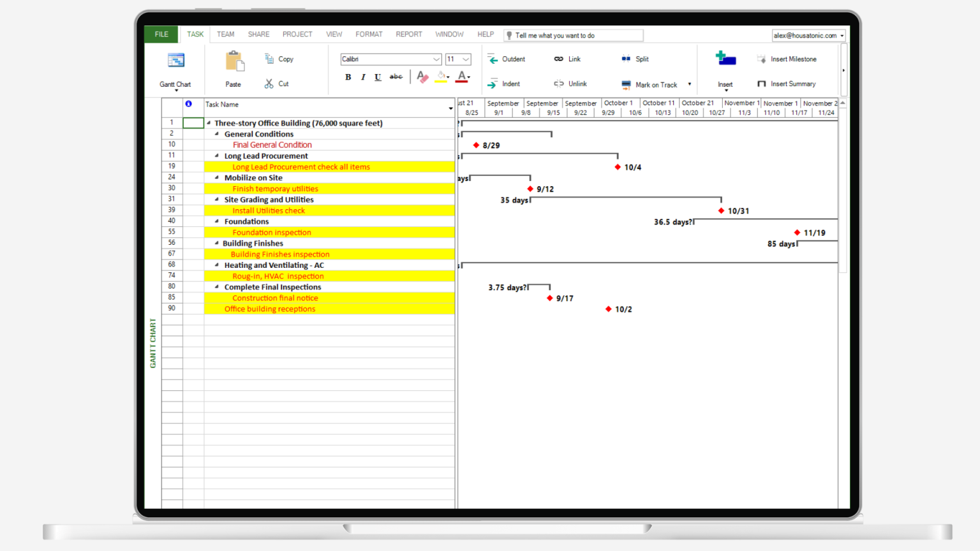Toggle underline formatting
Image resolution: width=980 pixels, height=551 pixels.
coord(378,77)
